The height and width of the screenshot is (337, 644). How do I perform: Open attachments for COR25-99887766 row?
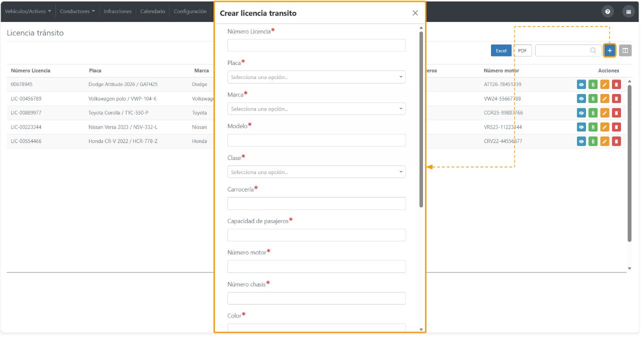[x=593, y=113]
